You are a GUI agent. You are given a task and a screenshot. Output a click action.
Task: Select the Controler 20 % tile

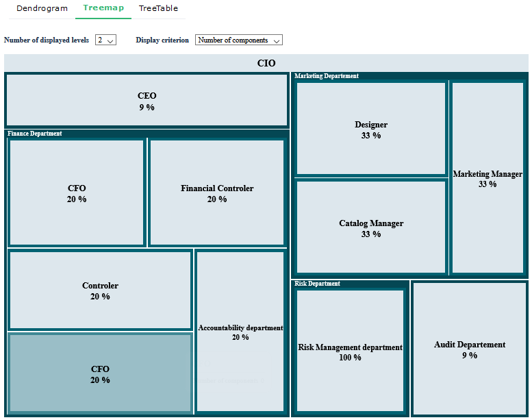click(x=100, y=291)
